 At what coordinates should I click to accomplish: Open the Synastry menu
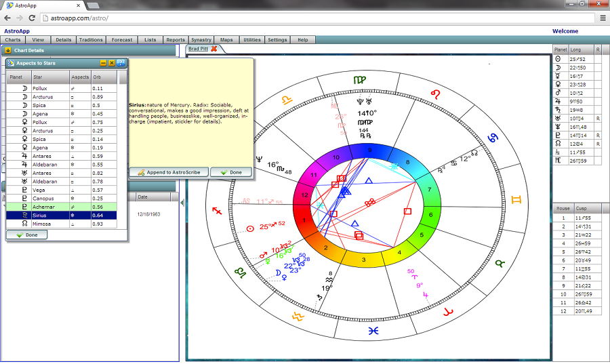[x=201, y=40]
